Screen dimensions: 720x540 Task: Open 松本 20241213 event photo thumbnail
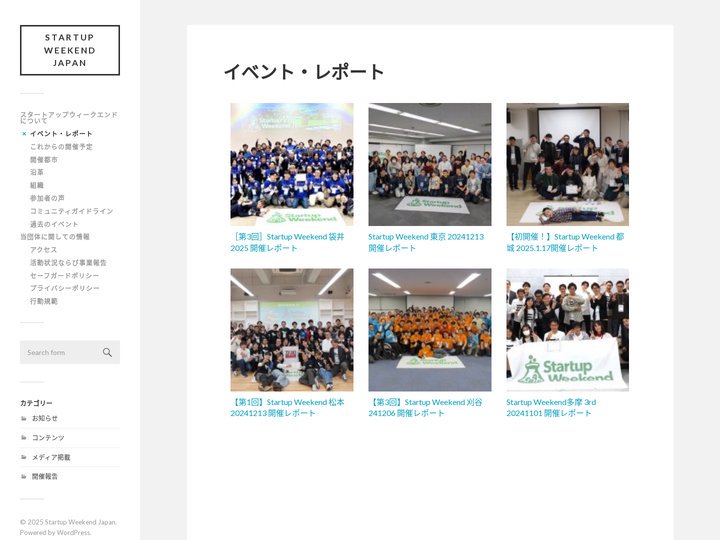tap(292, 330)
